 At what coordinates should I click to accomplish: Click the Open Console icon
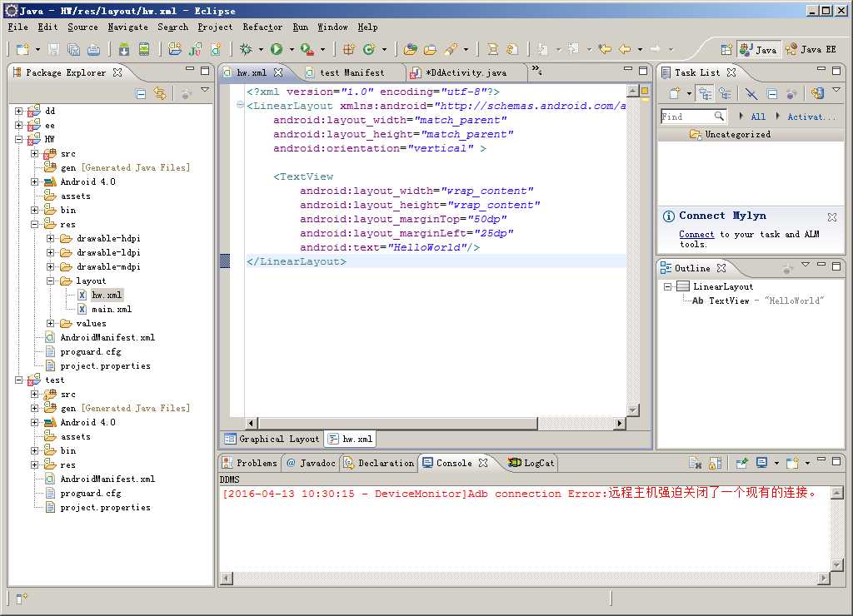pos(792,463)
